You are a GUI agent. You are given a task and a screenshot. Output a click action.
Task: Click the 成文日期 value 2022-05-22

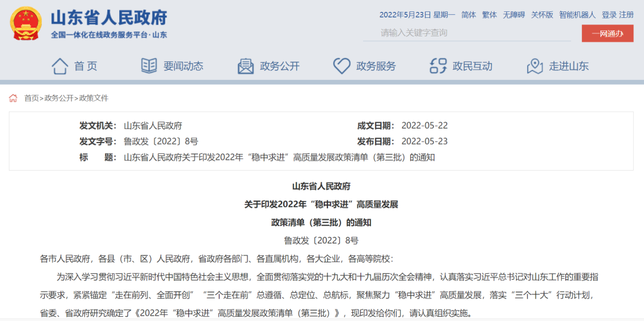[425, 125]
